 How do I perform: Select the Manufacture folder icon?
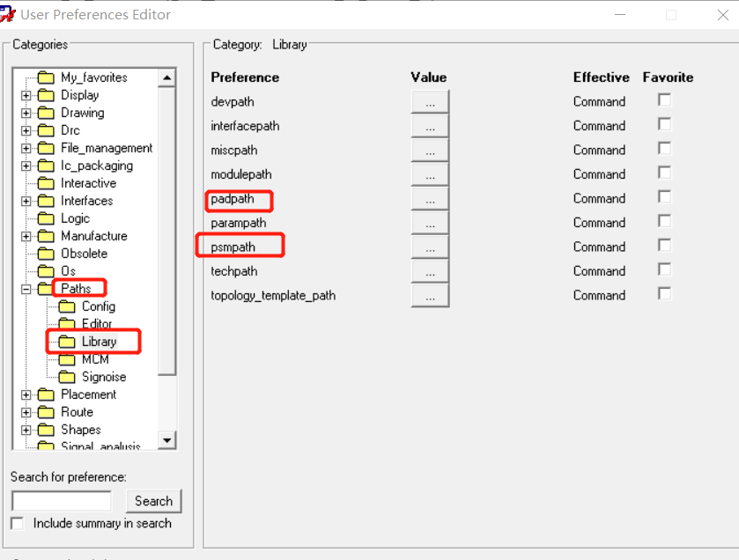point(46,235)
